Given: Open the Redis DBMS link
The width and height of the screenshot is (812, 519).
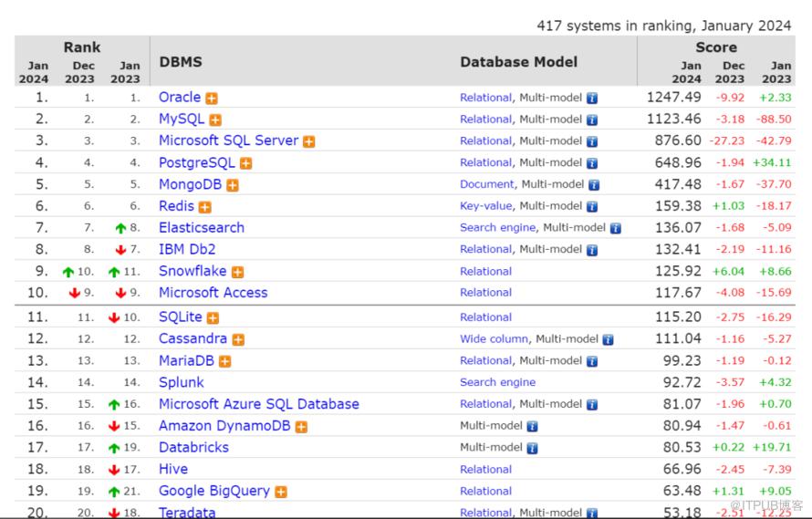Looking at the screenshot, I should point(176,206).
